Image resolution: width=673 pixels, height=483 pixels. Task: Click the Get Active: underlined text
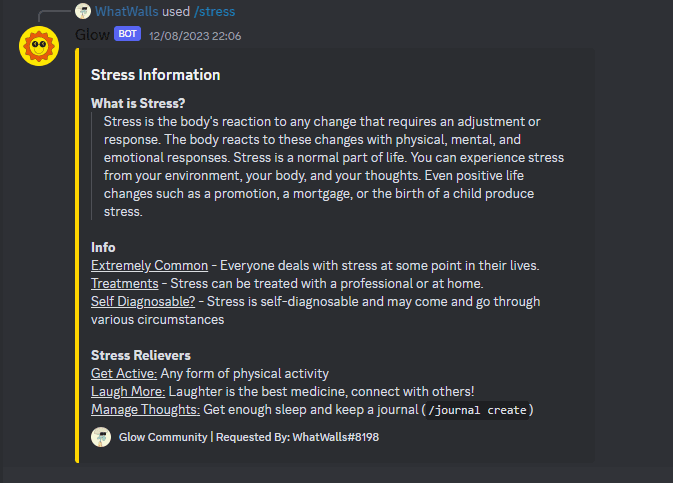click(x=124, y=374)
